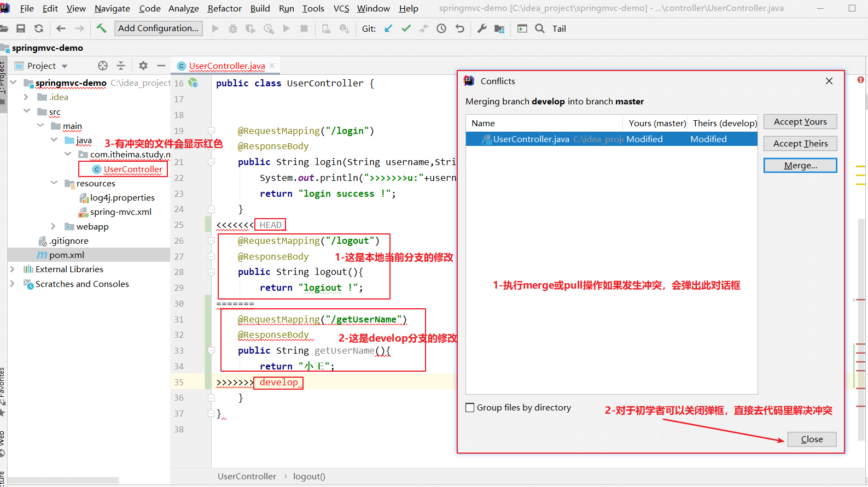Open Git Show History clock icon
The image size is (868, 487).
tap(441, 28)
